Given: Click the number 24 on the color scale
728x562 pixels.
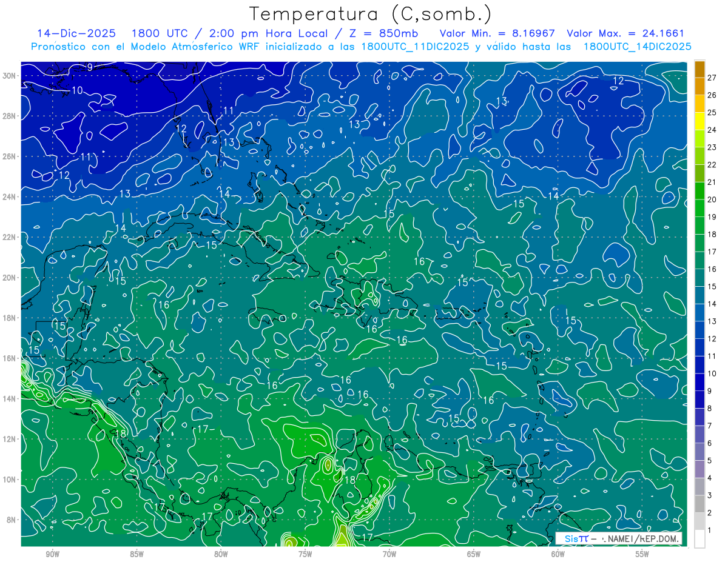Looking at the screenshot, I should click(712, 130).
